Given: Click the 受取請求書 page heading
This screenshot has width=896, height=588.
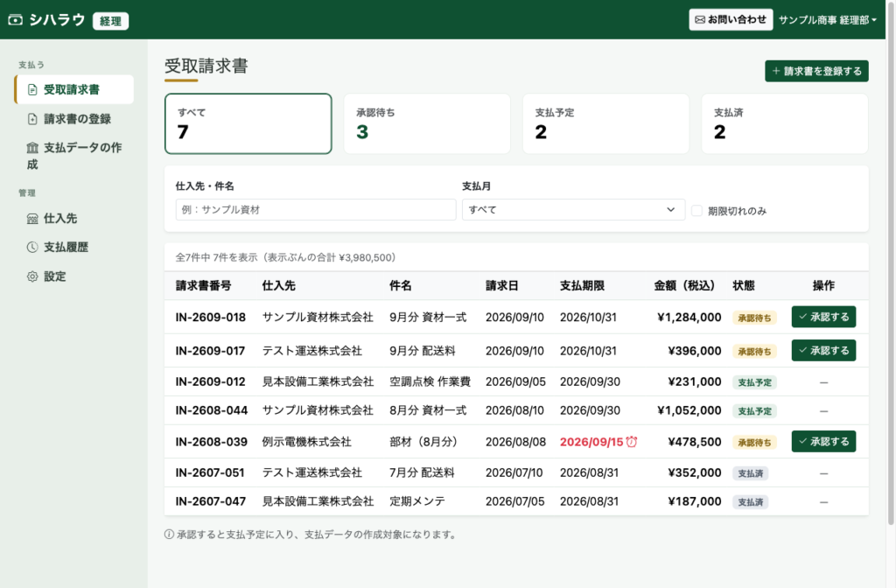Looking at the screenshot, I should click(x=206, y=66).
